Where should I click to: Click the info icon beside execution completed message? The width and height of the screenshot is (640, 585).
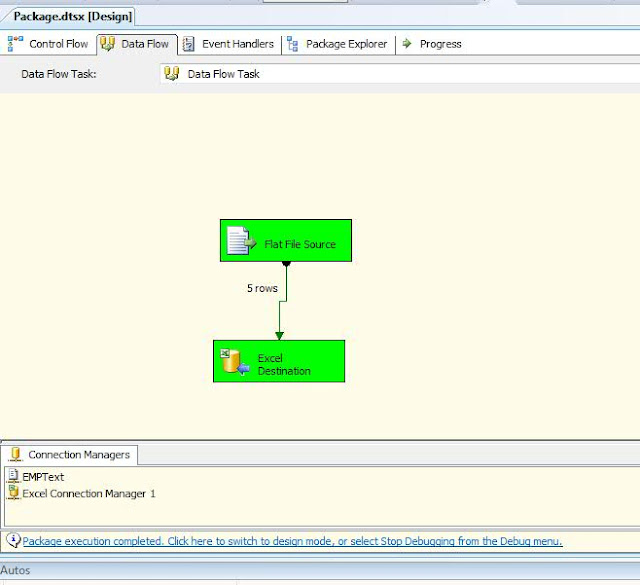tap(13, 540)
